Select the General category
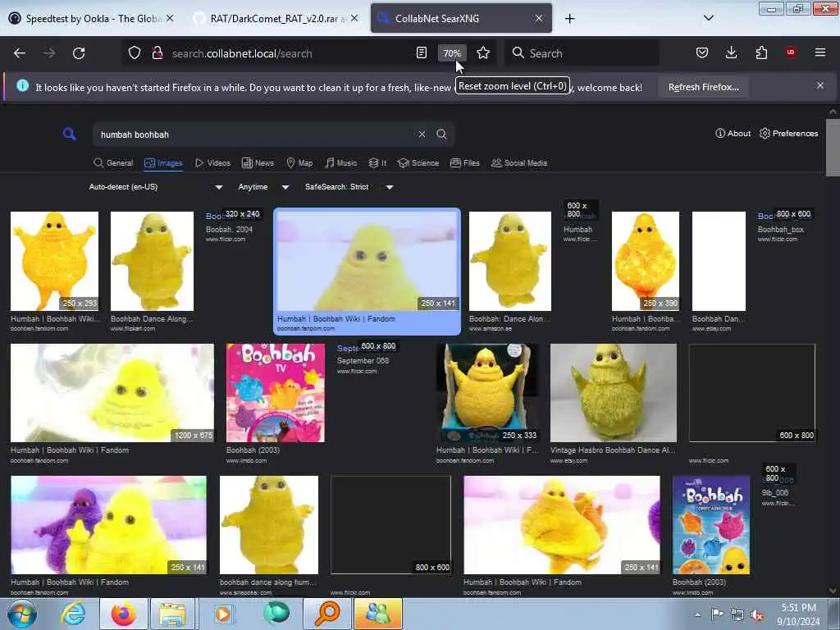This screenshot has height=630, width=840. [113, 163]
